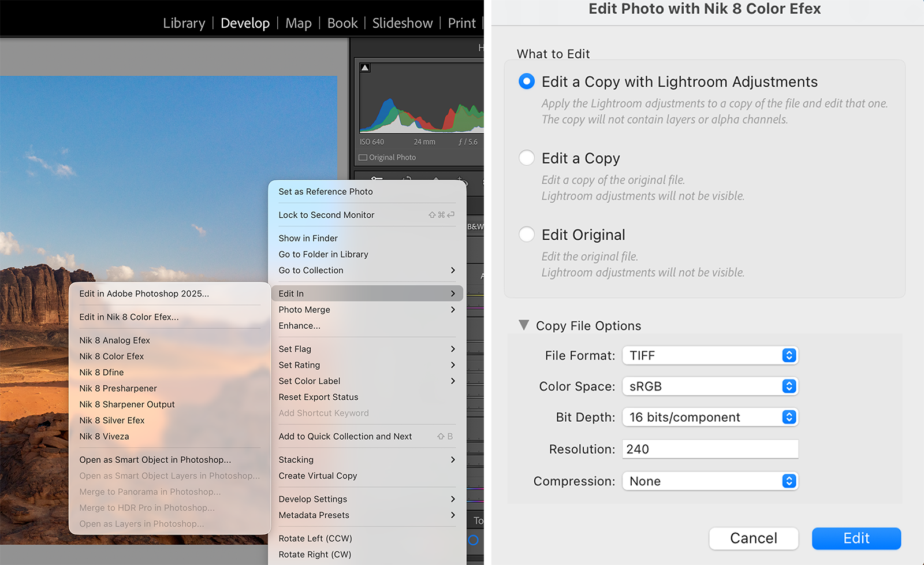
Task: Open the Compression dropdown
Action: (x=710, y=481)
